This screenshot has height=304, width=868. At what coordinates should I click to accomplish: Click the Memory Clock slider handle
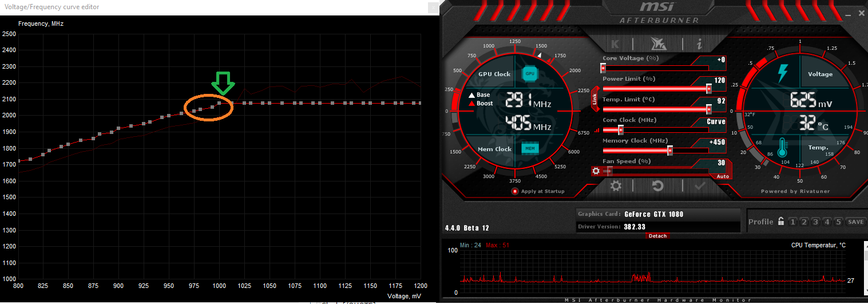tap(670, 151)
